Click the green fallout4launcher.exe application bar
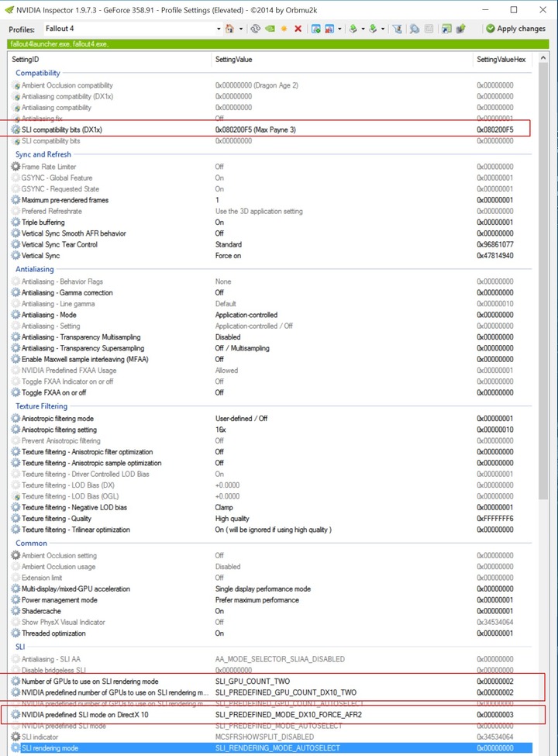The width and height of the screenshot is (558, 756). point(278,44)
